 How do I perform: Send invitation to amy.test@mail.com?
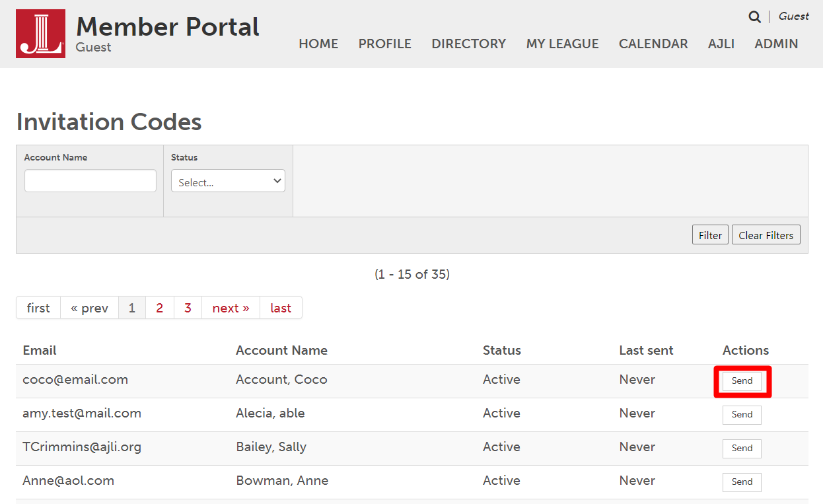pos(742,415)
